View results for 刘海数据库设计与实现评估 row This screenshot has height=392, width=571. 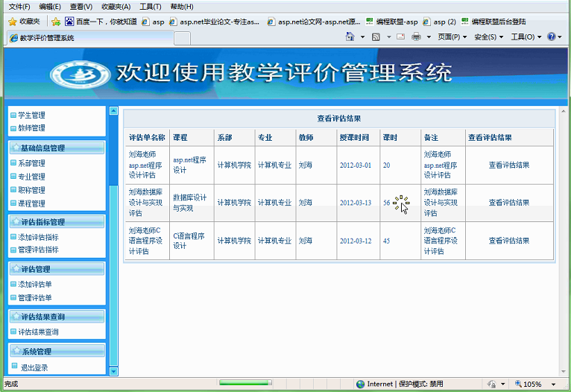[508, 203]
